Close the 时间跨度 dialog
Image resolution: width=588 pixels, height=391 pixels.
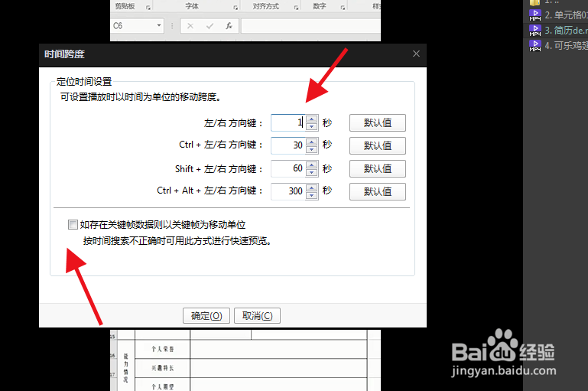[x=416, y=54]
